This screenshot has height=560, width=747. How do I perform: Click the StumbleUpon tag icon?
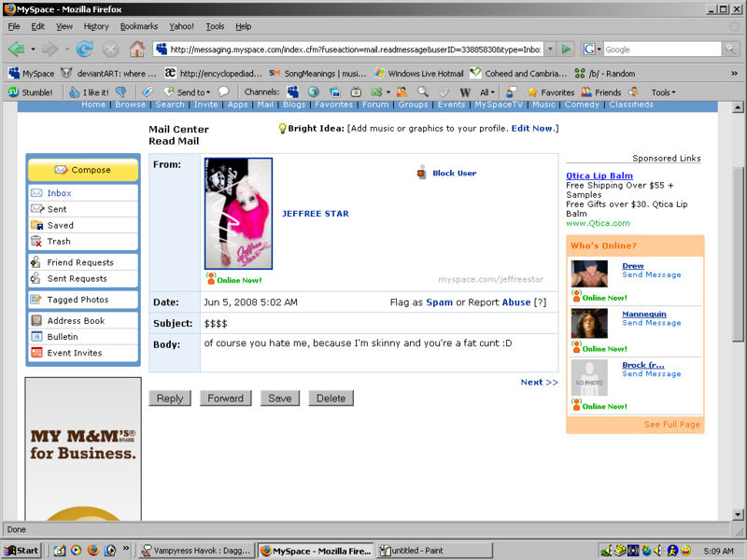click(148, 91)
